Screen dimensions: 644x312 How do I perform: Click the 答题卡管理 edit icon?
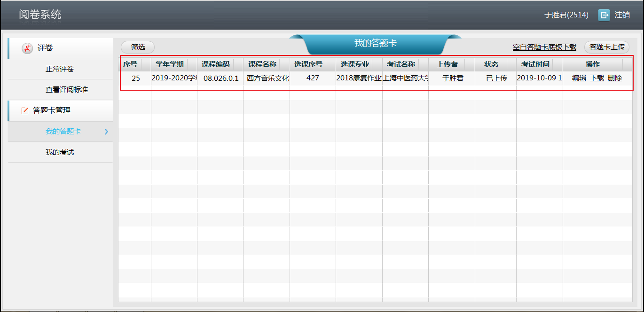click(x=25, y=110)
